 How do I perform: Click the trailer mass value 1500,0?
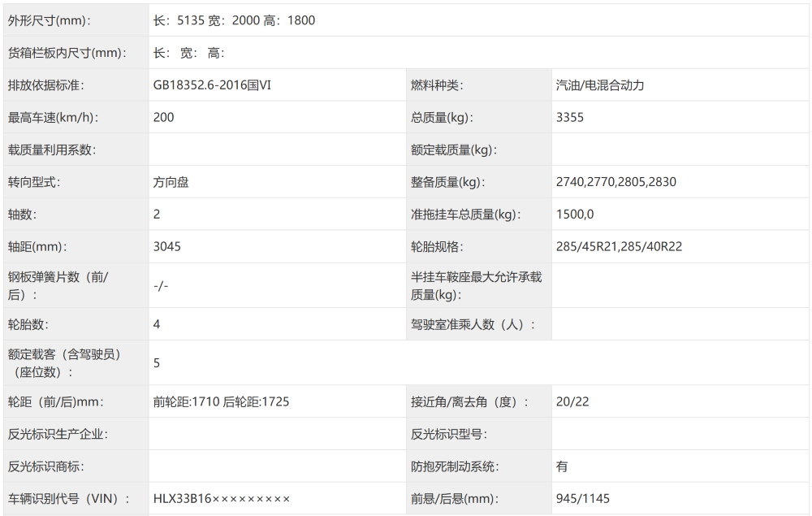pyautogui.click(x=572, y=215)
